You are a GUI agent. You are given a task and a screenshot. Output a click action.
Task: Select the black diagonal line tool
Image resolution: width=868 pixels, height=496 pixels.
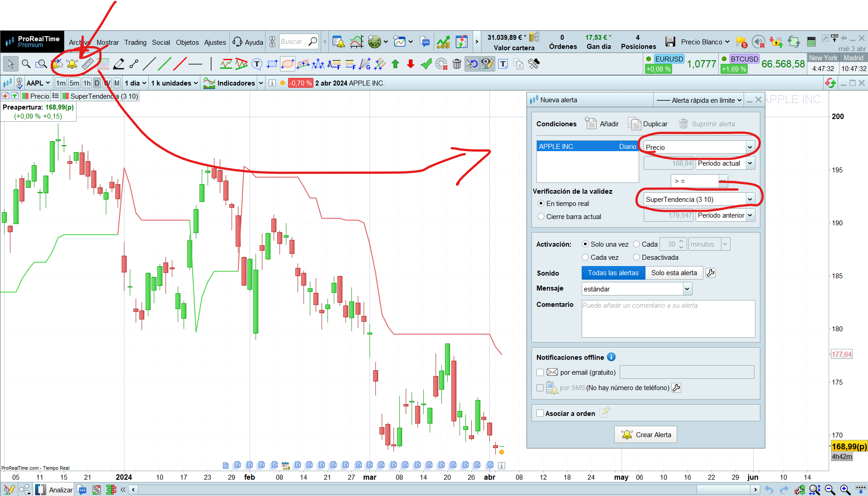[x=149, y=64]
